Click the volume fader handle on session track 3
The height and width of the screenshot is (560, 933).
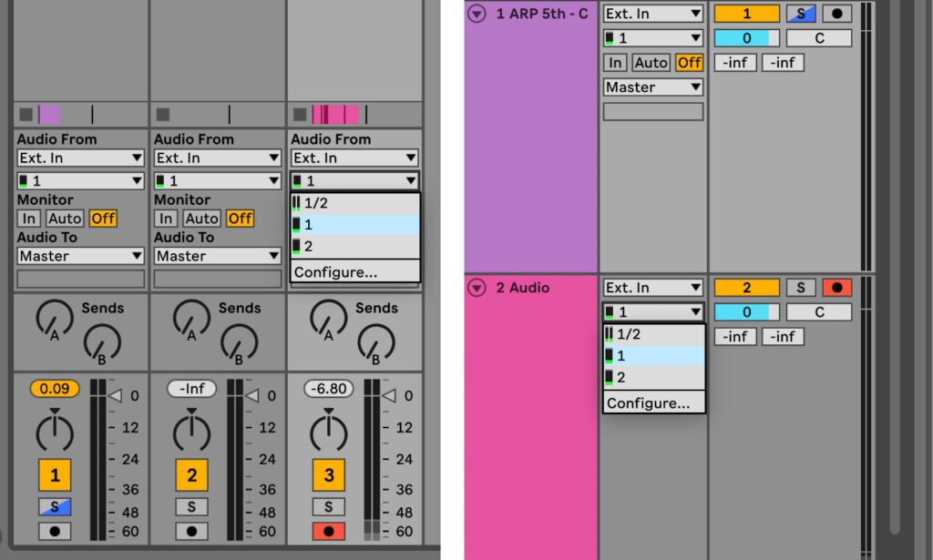tap(388, 395)
